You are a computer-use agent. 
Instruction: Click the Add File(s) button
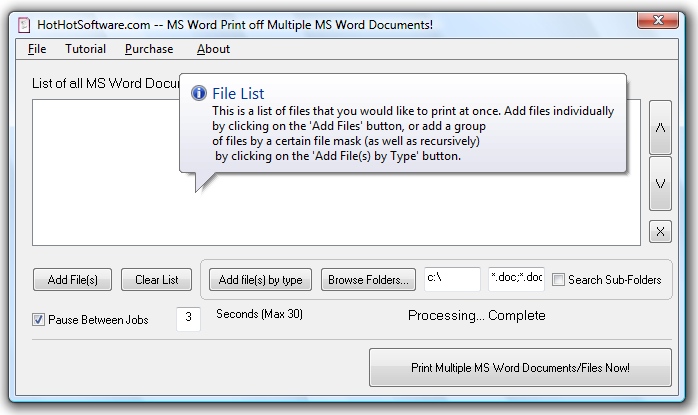(x=73, y=280)
